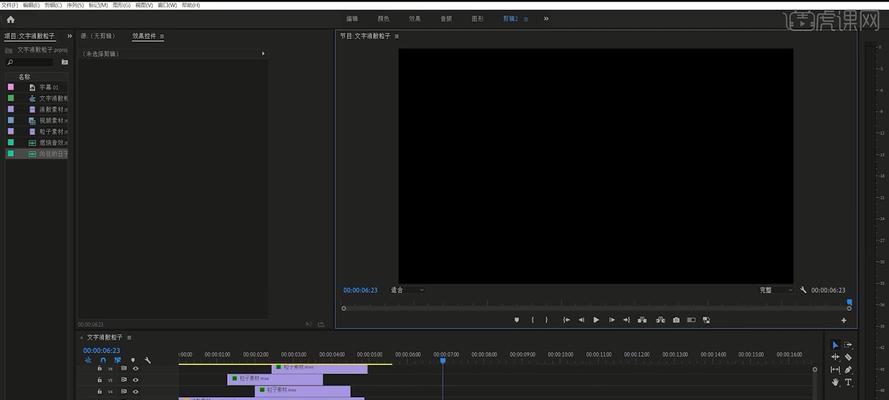The image size is (889, 400).
Task: Toggle lock on the V4 track
Action: coord(100,392)
